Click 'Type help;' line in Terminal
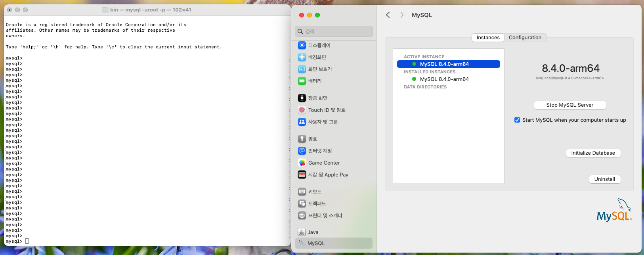644x255 pixels. pos(114,47)
